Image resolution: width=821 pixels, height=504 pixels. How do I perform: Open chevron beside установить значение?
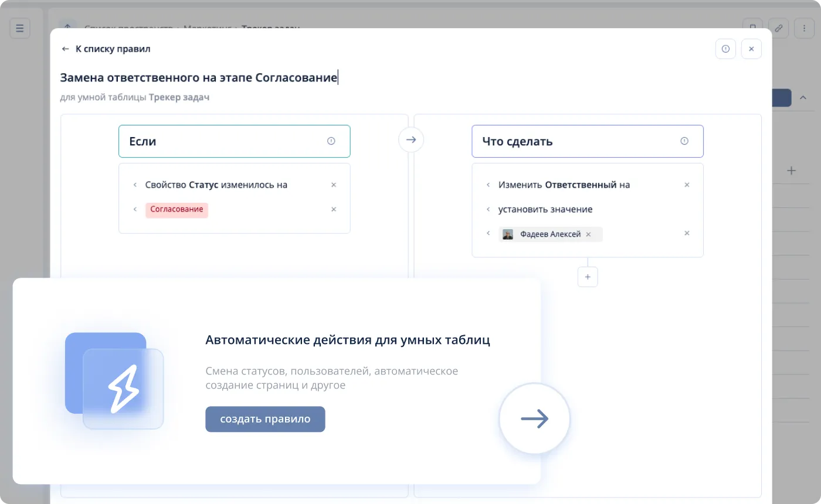(x=488, y=209)
